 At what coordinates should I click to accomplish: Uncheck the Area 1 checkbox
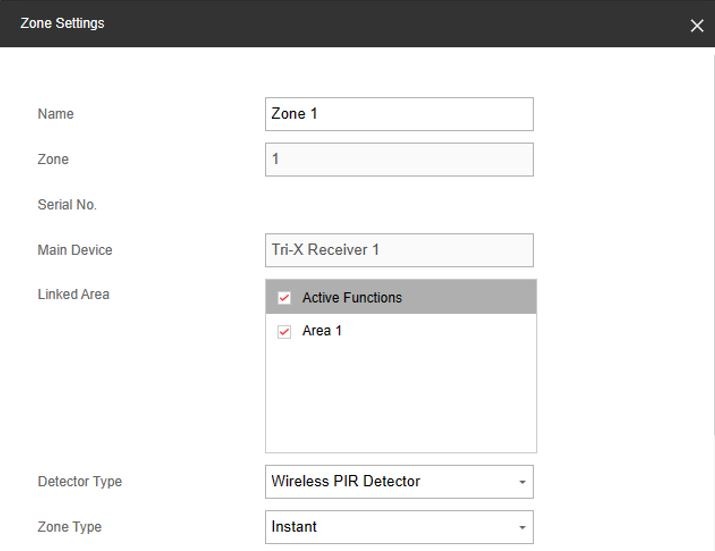click(284, 331)
